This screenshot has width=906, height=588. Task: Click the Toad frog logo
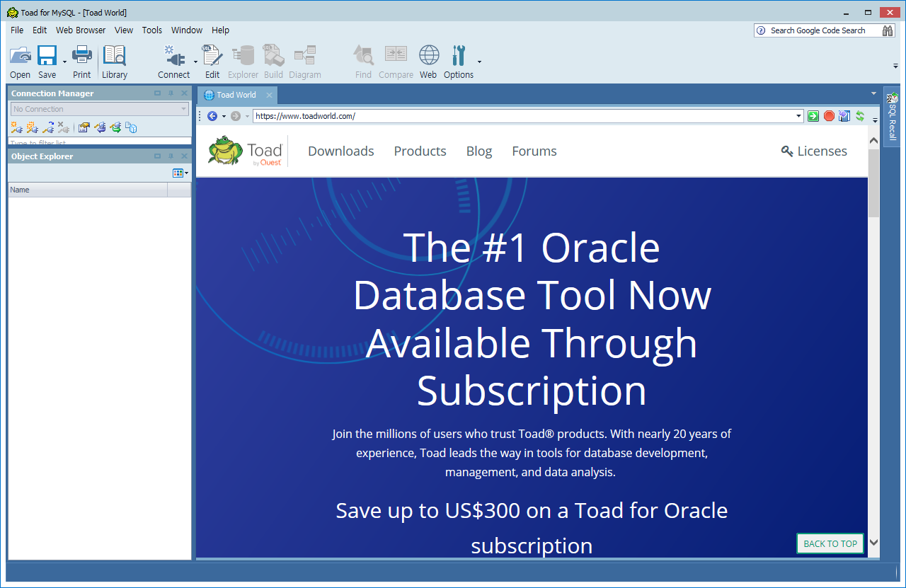(225, 151)
